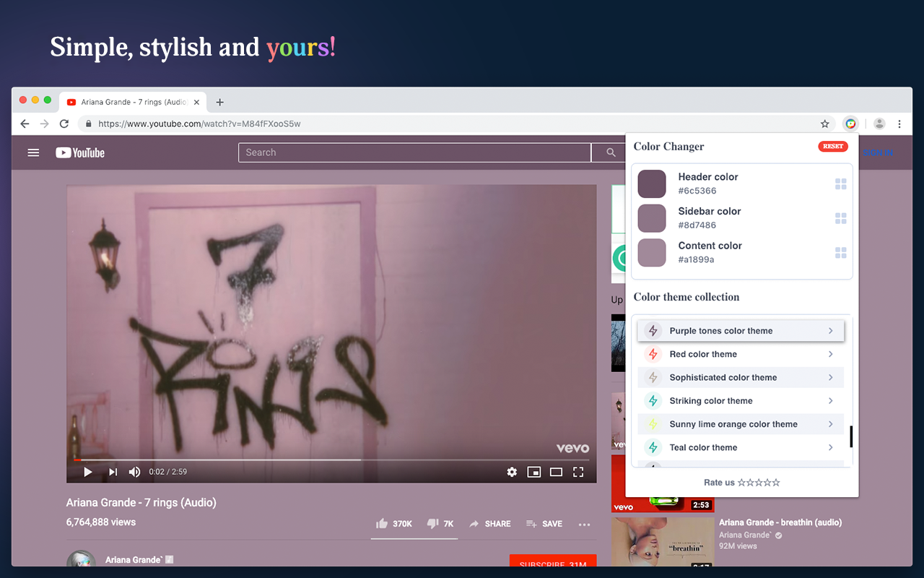Click the browser forward arrow

click(44, 124)
